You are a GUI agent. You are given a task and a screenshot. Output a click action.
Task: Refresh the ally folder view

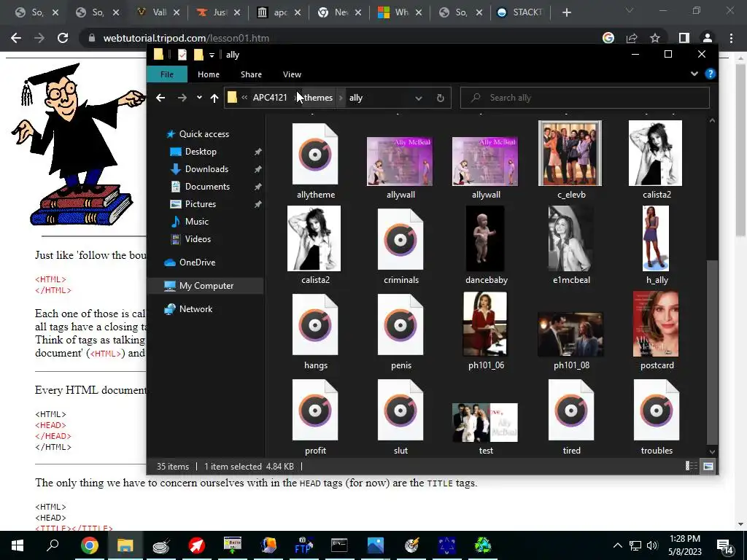441,98
